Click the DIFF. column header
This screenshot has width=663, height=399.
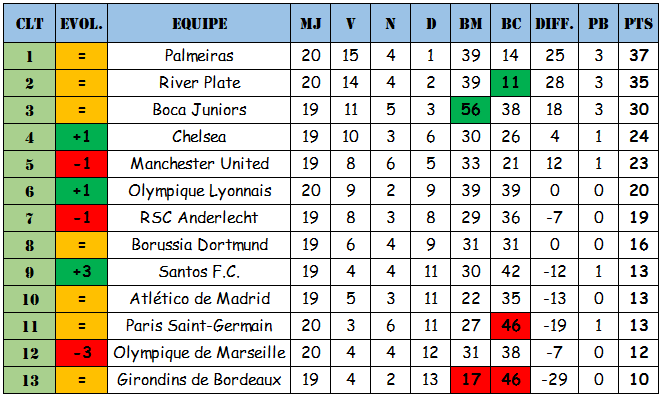coord(554,23)
